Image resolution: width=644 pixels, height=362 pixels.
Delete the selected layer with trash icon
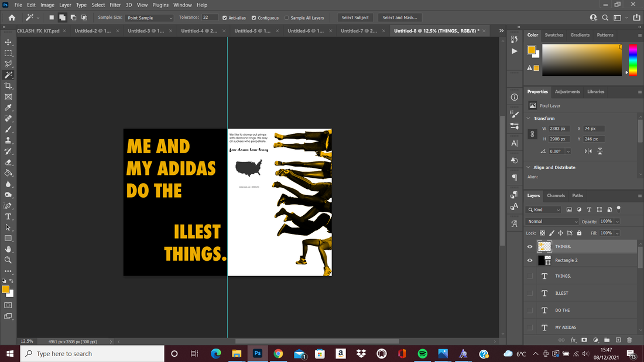629,340
